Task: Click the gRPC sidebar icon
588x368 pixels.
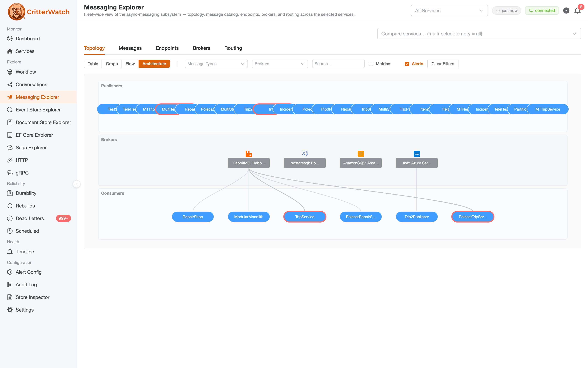Action: (x=10, y=173)
